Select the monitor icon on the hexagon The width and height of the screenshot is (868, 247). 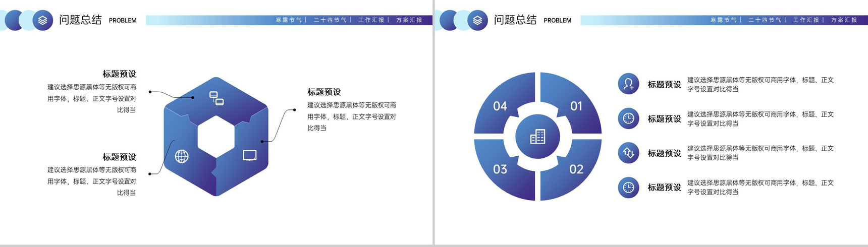click(250, 155)
